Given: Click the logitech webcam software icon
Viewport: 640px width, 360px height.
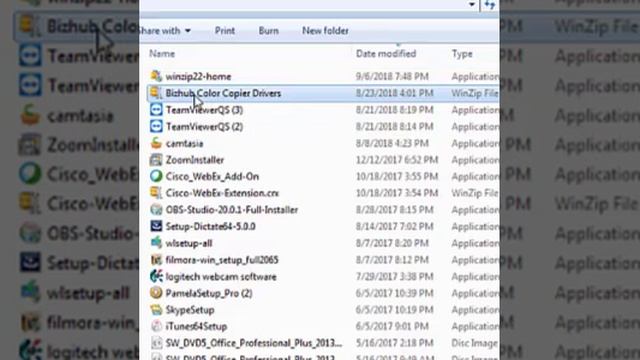Looking at the screenshot, I should (156, 276).
